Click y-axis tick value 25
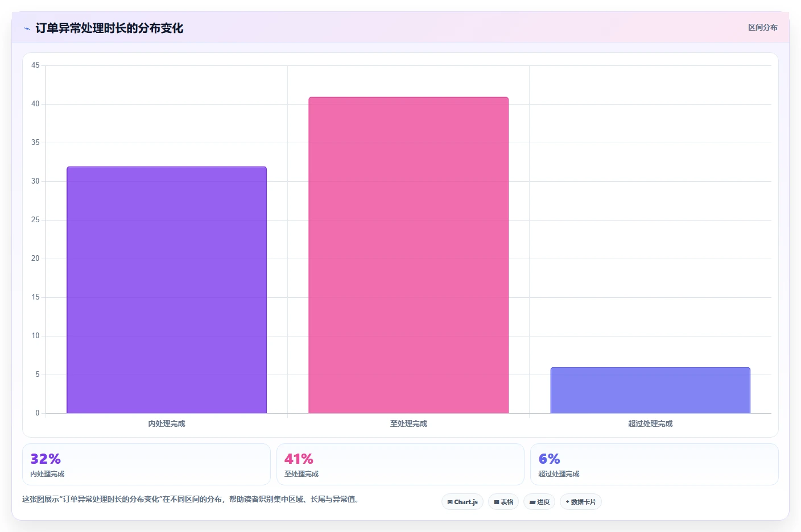801x532 pixels. (35, 220)
